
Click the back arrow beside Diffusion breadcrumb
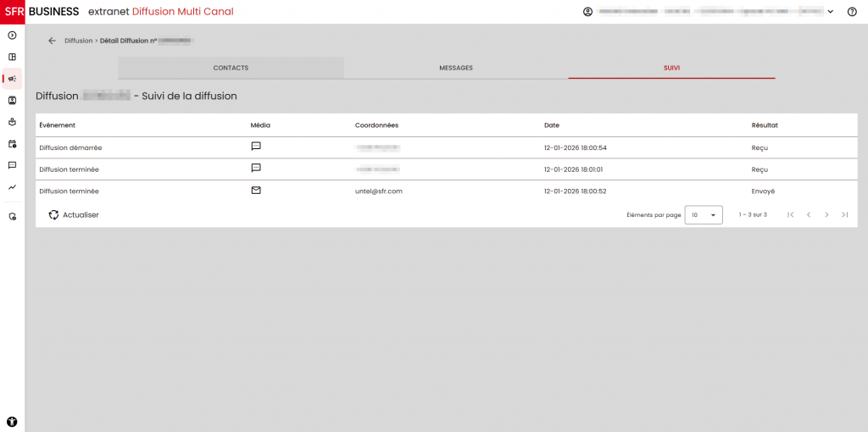[x=53, y=41]
